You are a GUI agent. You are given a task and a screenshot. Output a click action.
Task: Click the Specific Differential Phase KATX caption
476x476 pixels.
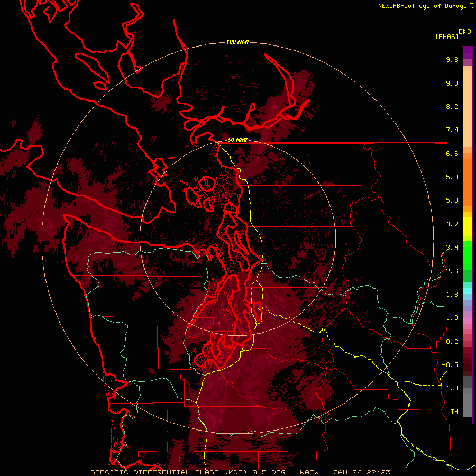[x=240, y=472]
